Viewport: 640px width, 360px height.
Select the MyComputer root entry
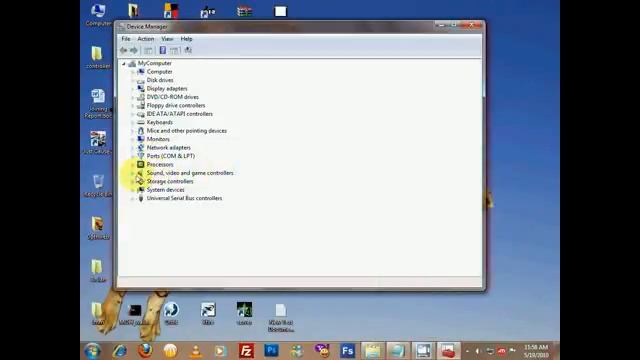pyautogui.click(x=154, y=63)
